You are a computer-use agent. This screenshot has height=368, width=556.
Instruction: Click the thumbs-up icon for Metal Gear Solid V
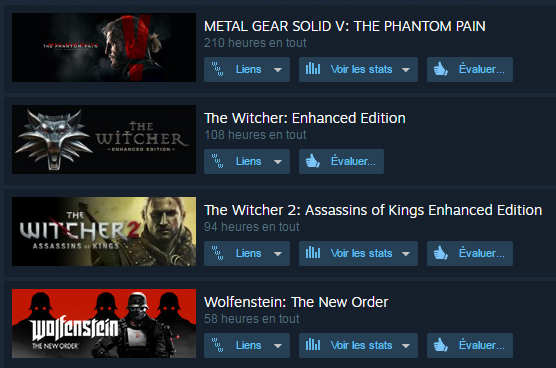[441, 69]
